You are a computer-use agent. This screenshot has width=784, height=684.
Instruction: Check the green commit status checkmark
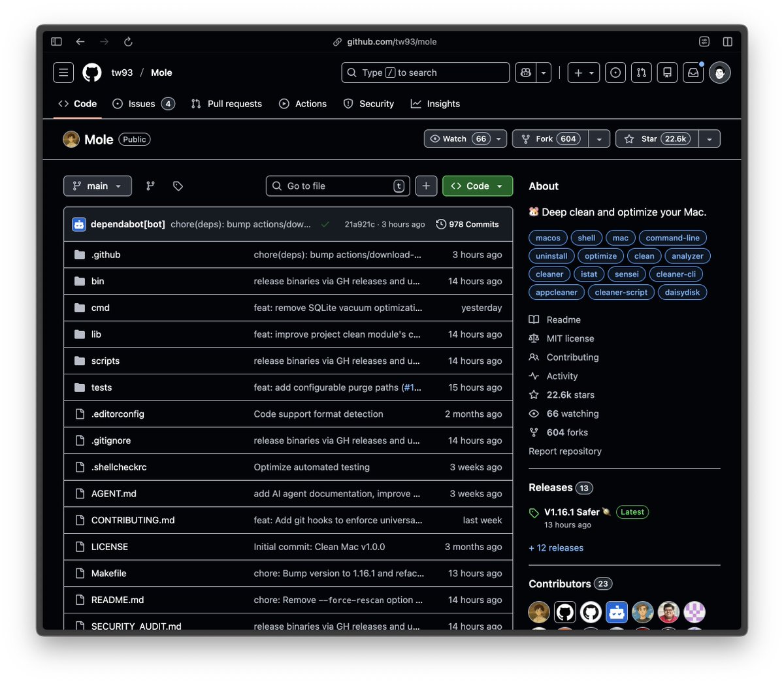(x=325, y=224)
